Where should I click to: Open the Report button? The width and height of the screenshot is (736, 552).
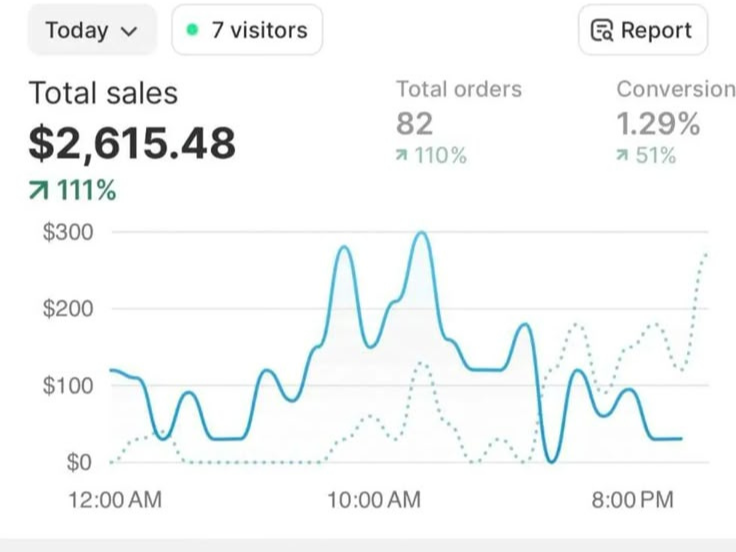point(642,30)
